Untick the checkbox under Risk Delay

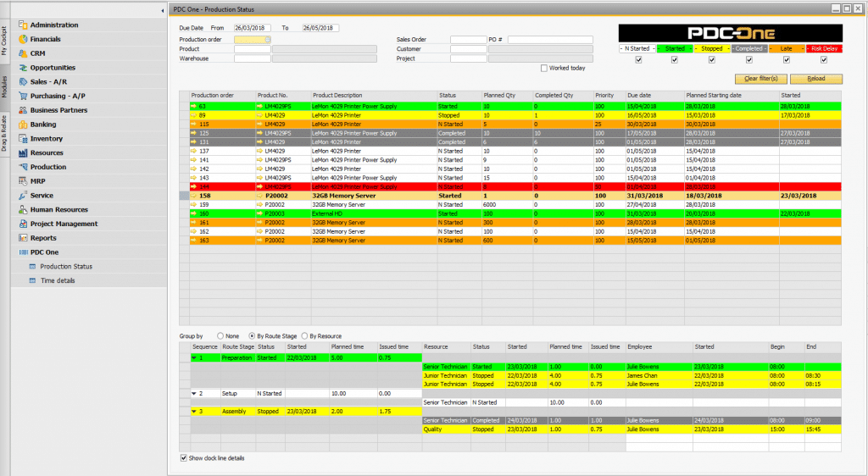[x=824, y=59]
